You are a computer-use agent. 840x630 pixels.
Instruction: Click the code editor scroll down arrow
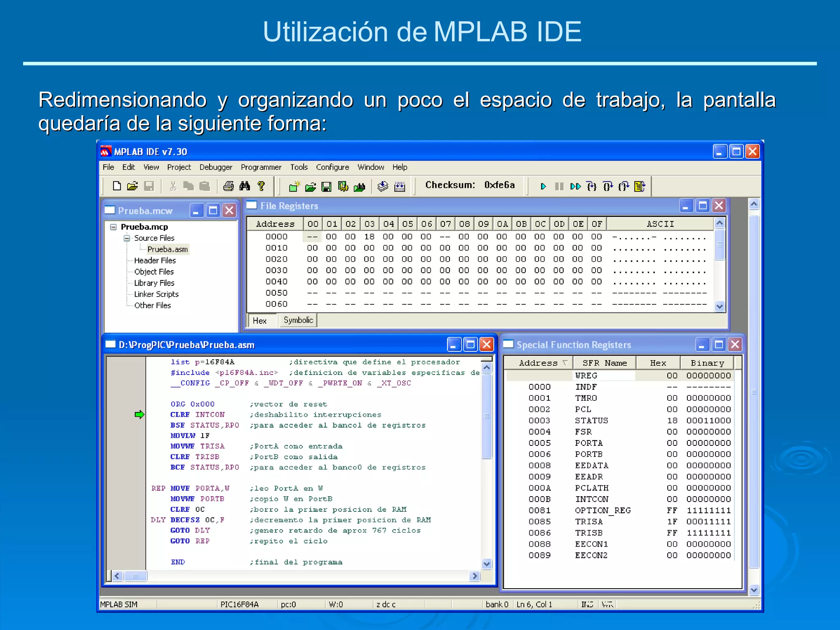(487, 564)
